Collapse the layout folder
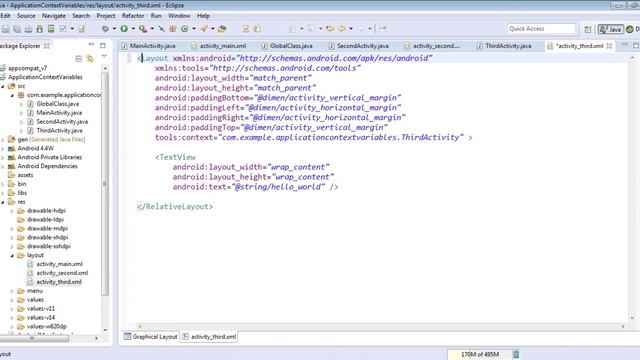This screenshot has height=360, width=640. tap(12, 256)
